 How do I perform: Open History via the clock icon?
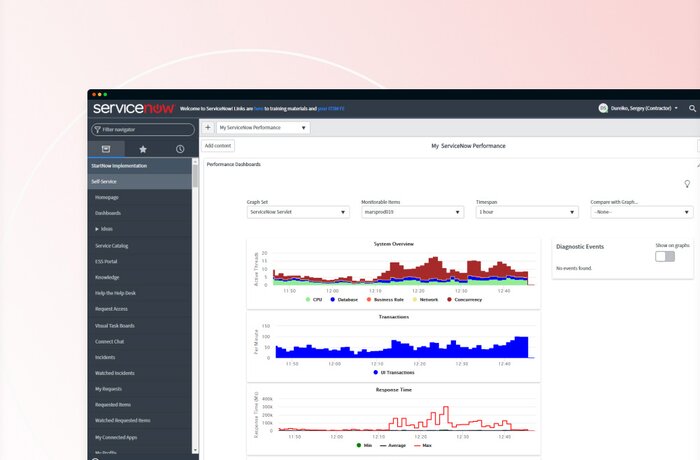pos(180,149)
